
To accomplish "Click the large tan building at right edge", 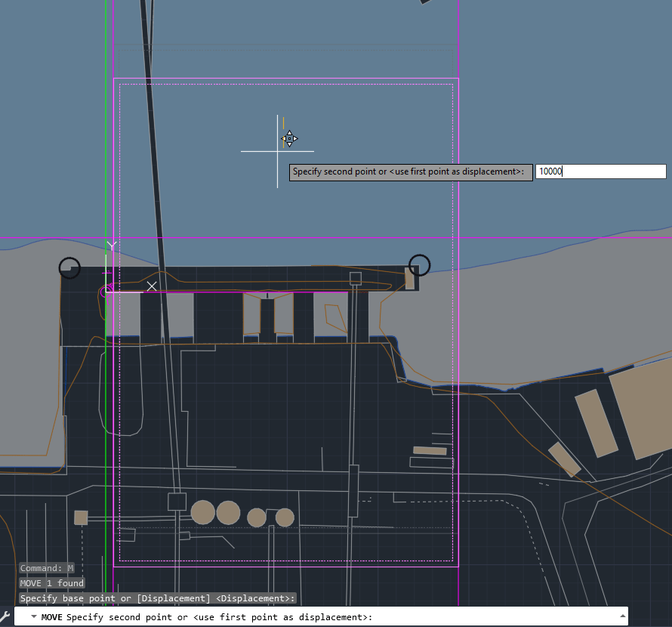I will 642,412.
